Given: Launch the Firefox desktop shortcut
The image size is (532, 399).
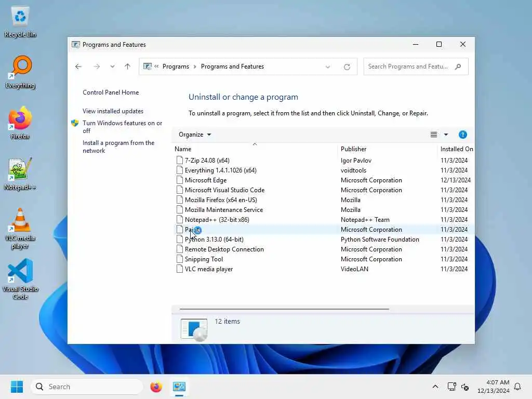Looking at the screenshot, I should click(20, 123).
